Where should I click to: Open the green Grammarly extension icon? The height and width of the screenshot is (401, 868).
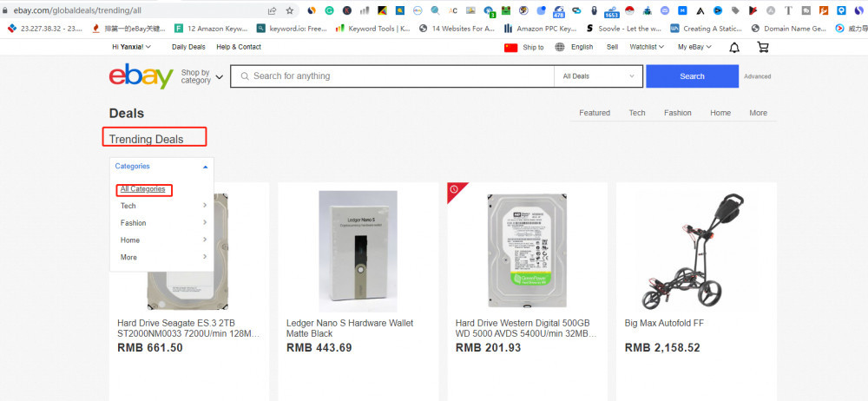click(x=329, y=10)
